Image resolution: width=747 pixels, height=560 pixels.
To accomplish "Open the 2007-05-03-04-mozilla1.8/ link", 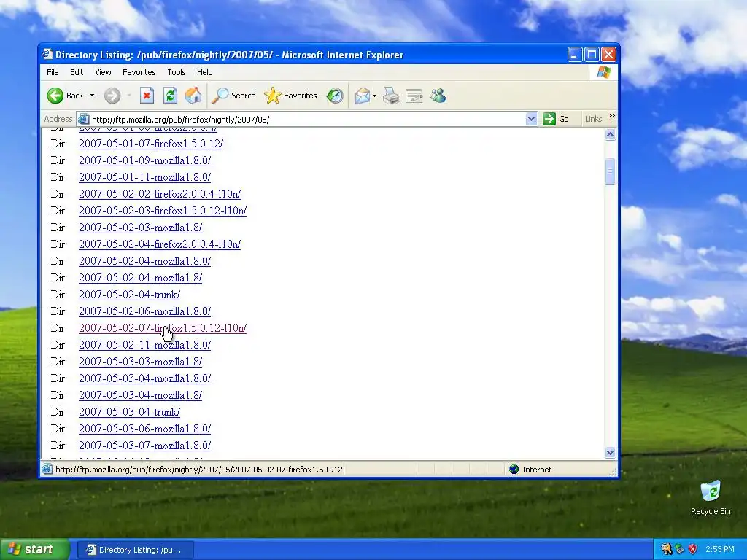I will point(141,395).
